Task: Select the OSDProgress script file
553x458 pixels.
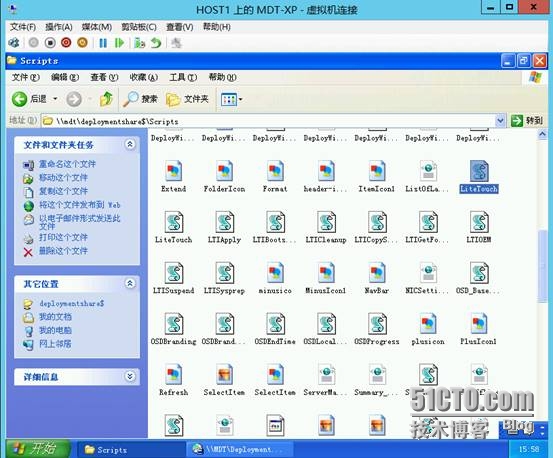Action: (x=377, y=329)
